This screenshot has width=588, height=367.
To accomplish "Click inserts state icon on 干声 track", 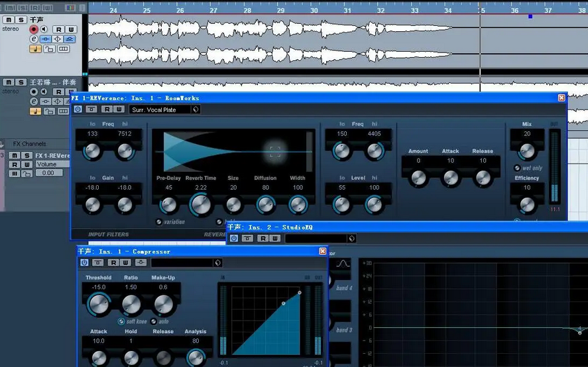I will [45, 39].
